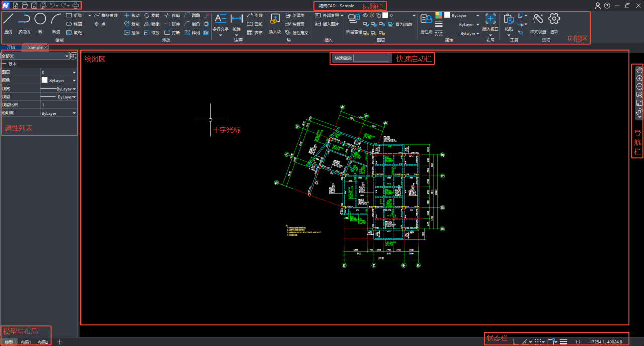
Task: Click the 插入图片 (Insert Image) button
Action: point(327,24)
